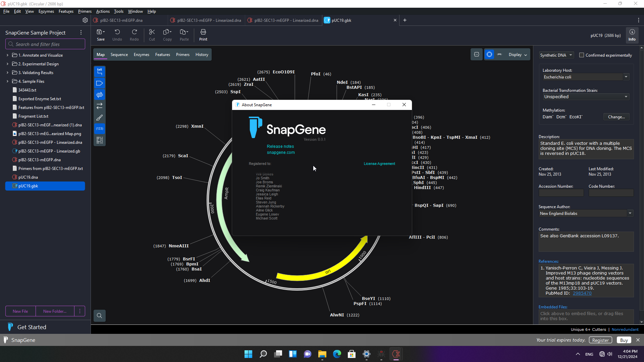Screen dimensions: 644x362
Task: Open the Windows Start menu
Action: [249, 354]
